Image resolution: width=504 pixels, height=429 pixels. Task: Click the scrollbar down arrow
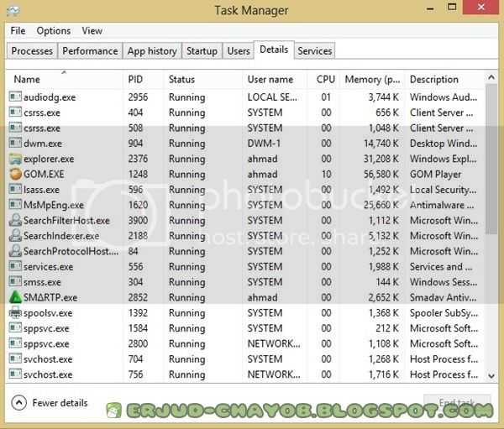tap(491, 375)
